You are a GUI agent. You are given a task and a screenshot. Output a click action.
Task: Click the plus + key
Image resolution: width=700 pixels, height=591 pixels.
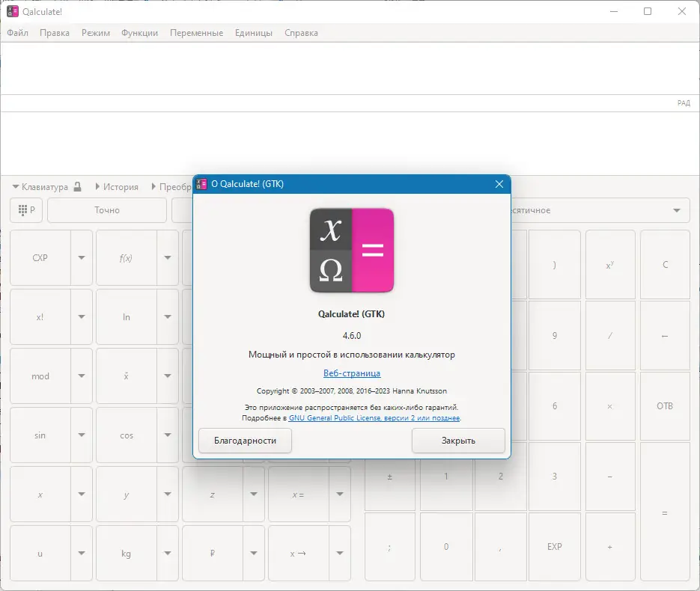(610, 547)
